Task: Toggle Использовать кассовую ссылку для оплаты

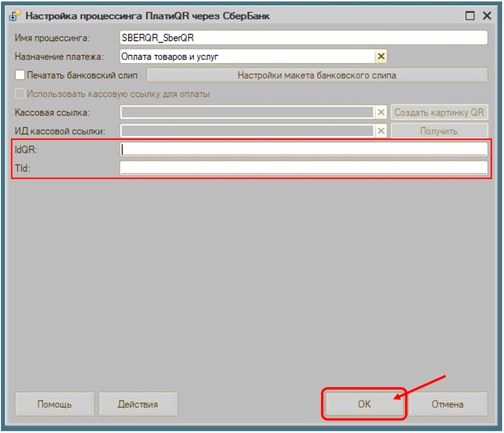Action: click(20, 94)
